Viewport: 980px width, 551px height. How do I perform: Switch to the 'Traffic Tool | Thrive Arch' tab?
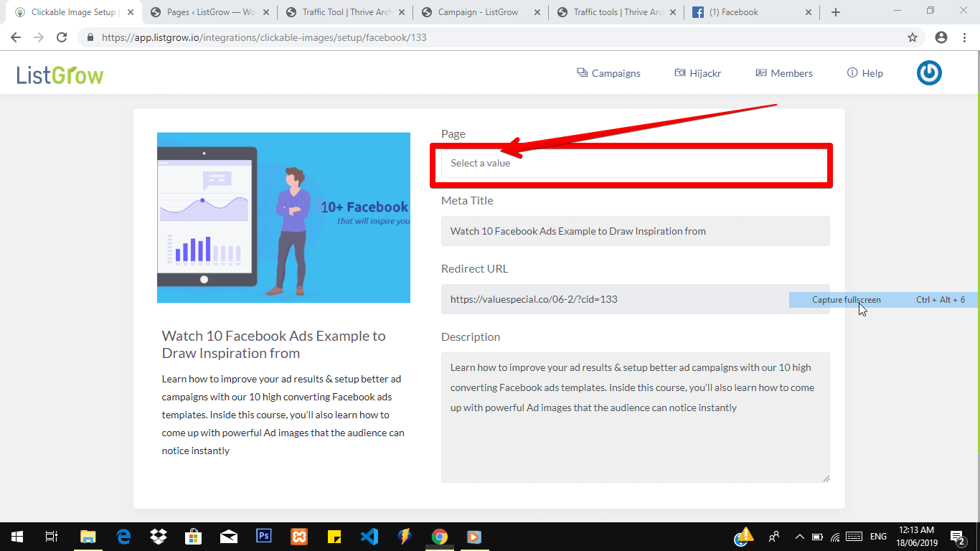coord(347,12)
